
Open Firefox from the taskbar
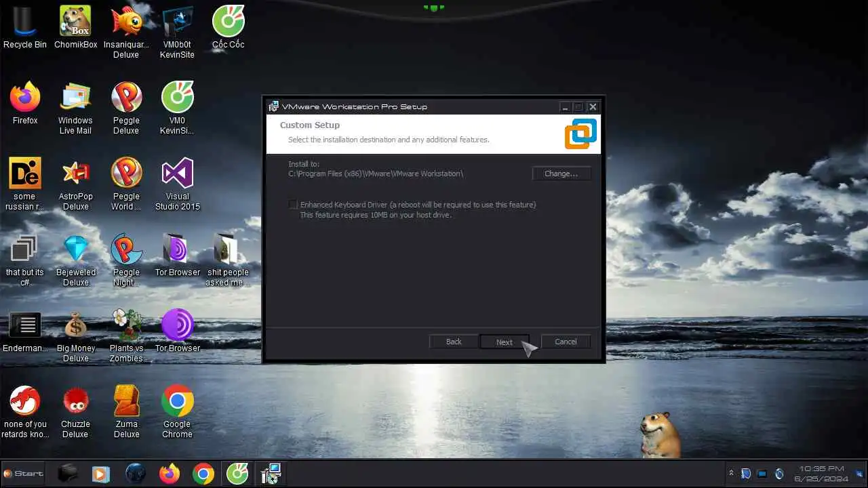(170, 473)
